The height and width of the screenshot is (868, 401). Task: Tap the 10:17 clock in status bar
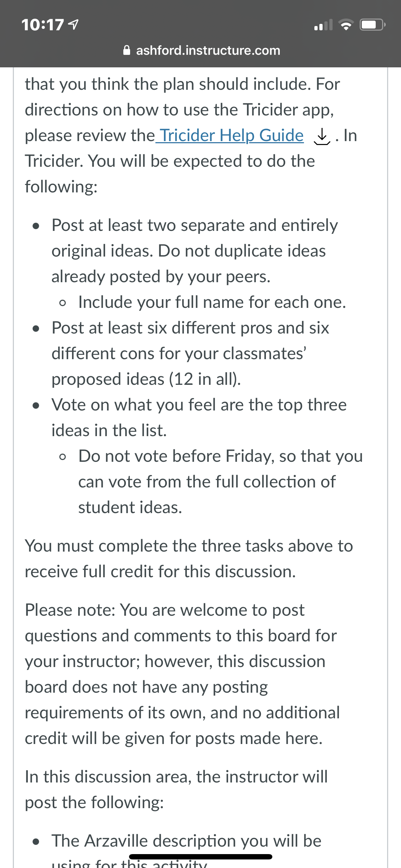(x=42, y=25)
